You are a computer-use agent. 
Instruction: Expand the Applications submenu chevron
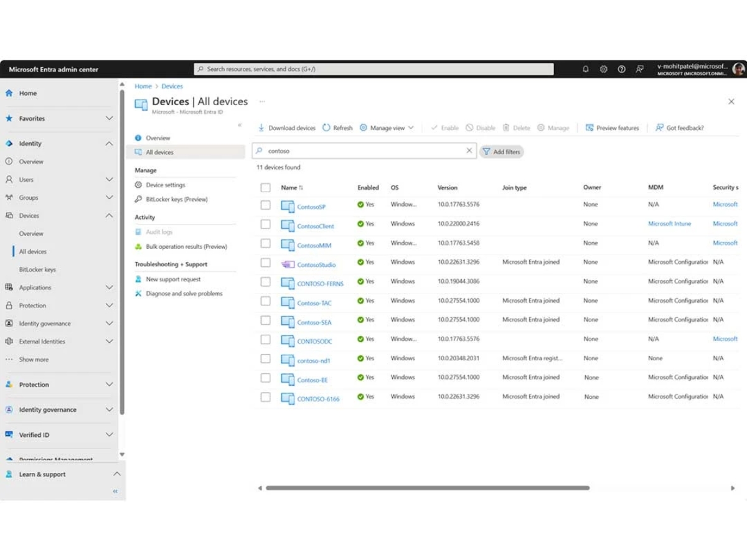pos(109,287)
